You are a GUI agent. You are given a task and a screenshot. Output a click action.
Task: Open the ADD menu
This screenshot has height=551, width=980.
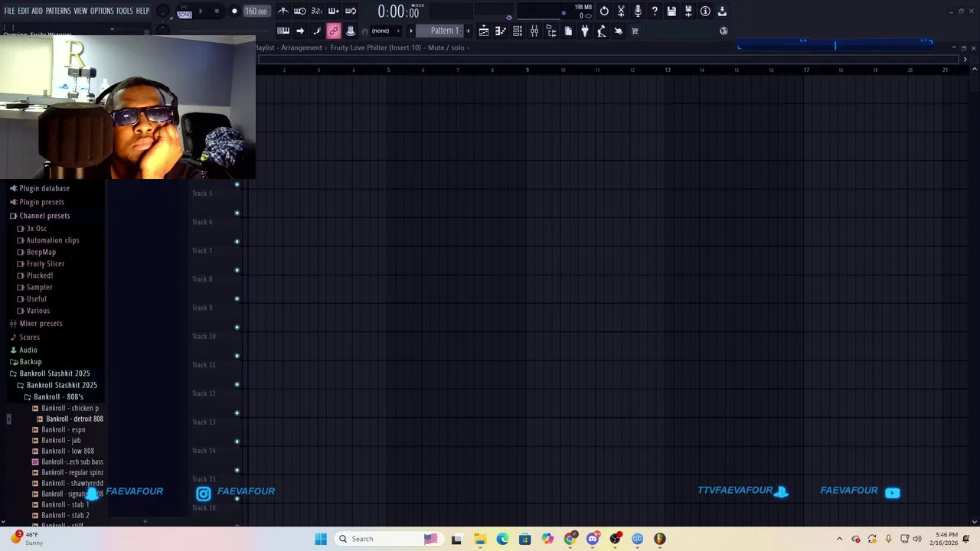pos(37,11)
